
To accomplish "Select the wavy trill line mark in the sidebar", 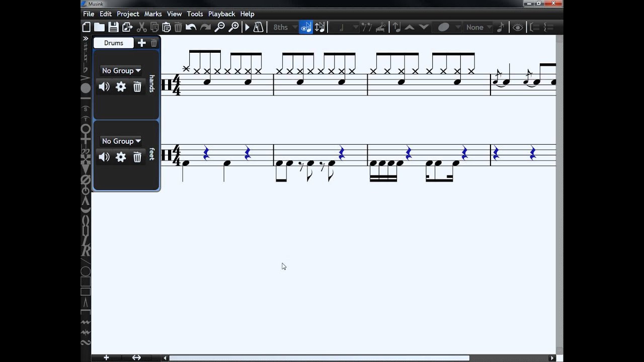I will (x=86, y=322).
